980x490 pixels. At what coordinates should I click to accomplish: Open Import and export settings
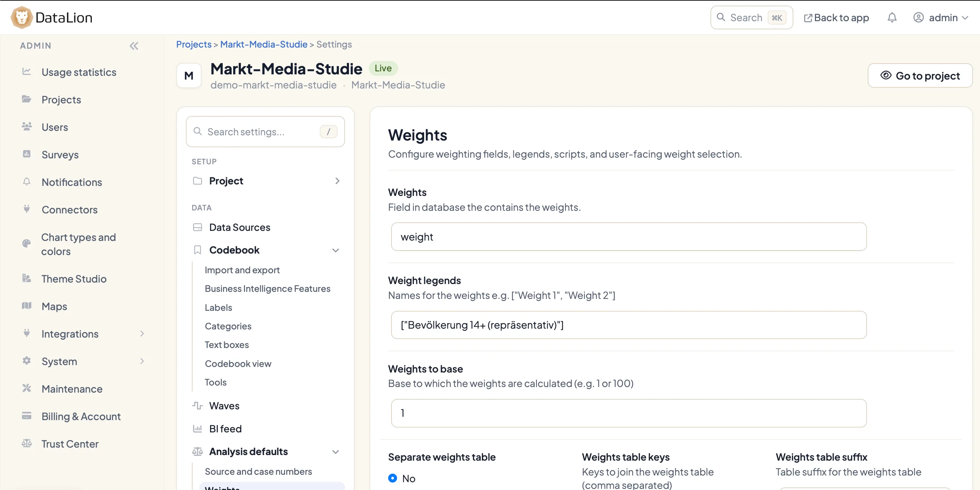pos(242,270)
